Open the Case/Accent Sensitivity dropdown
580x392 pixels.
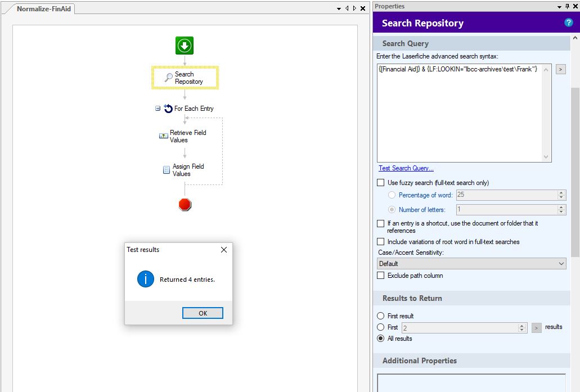[x=471, y=264]
